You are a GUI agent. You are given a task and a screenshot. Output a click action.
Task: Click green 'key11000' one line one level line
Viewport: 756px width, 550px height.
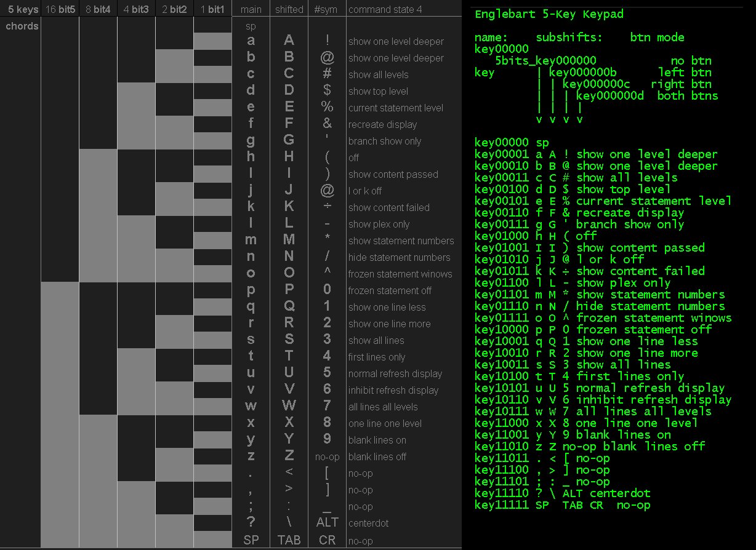coord(586,423)
